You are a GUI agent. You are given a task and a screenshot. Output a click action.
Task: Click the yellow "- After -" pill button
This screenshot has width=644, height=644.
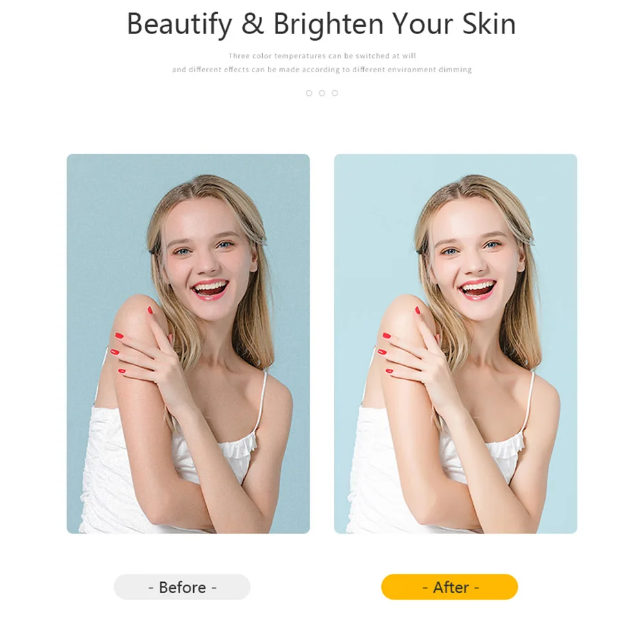[450, 587]
